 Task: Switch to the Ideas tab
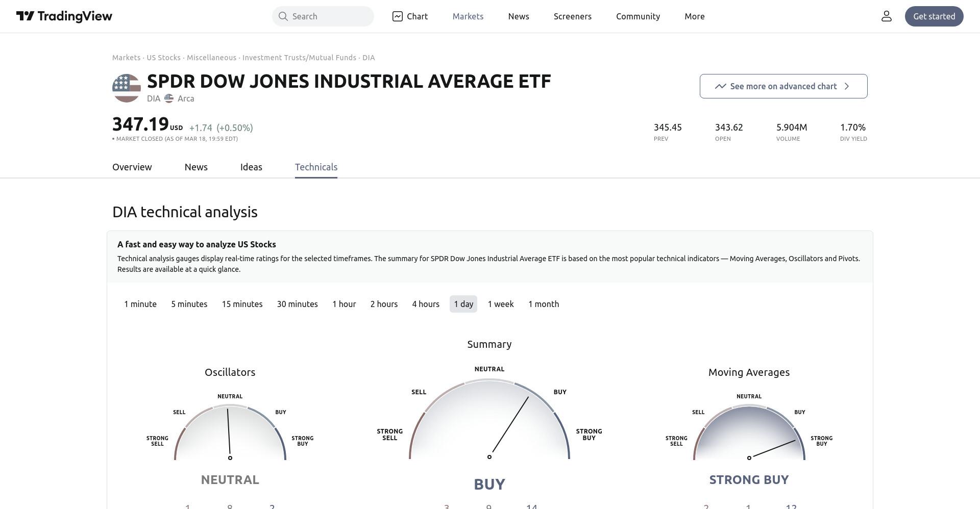click(251, 167)
